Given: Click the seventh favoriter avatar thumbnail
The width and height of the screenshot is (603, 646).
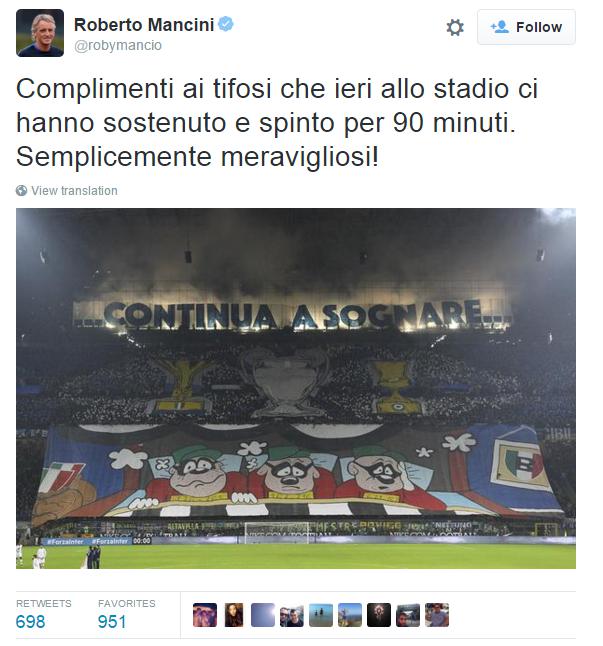Looking at the screenshot, I should click(379, 615).
